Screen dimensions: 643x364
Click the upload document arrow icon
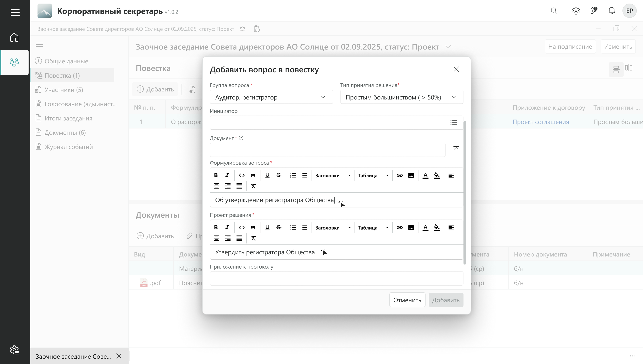pos(456,150)
